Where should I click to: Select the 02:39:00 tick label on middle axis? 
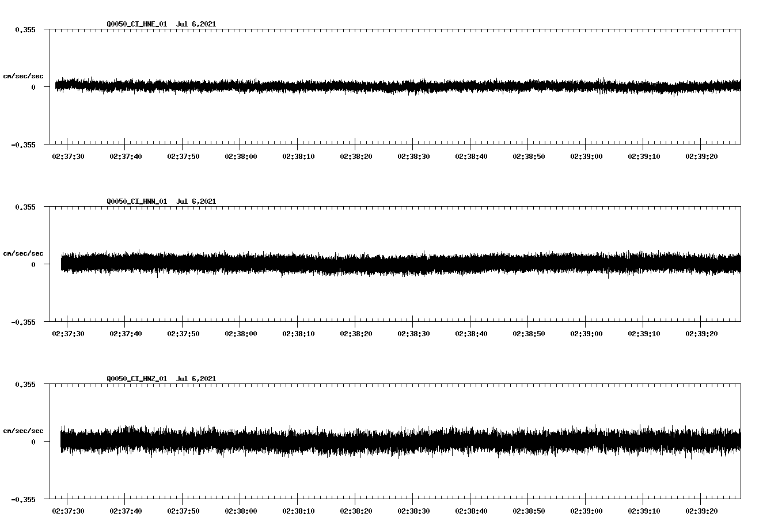click(x=586, y=332)
